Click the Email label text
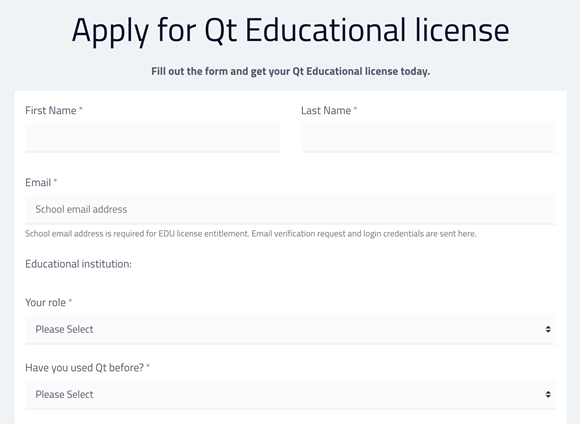 [x=38, y=183]
